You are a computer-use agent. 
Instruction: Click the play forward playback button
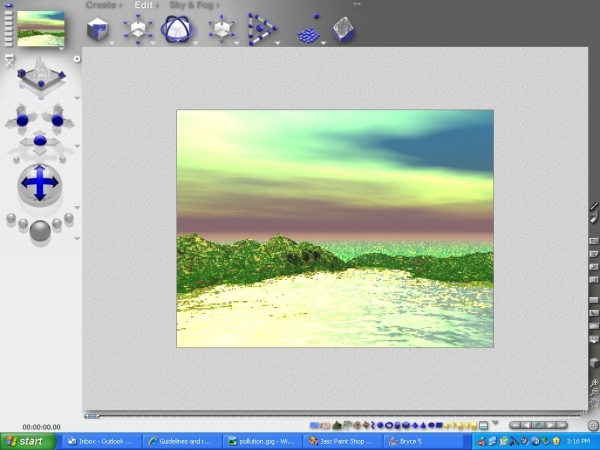[550, 425]
